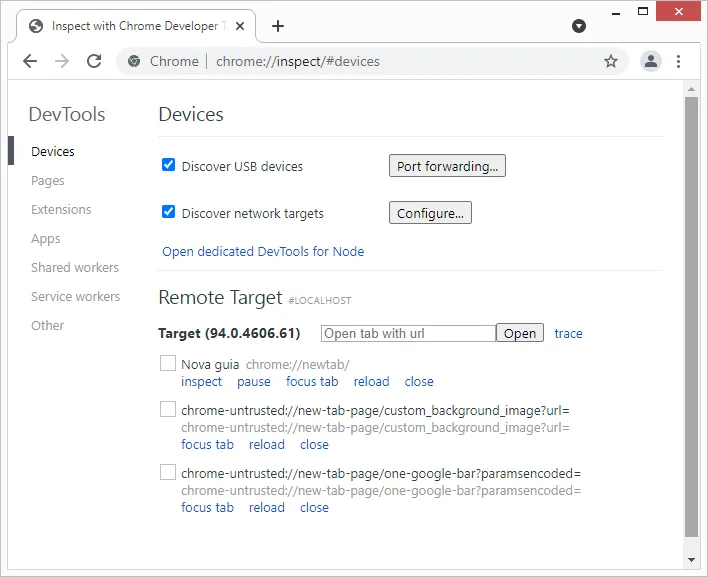Uncheck Discover USB devices

click(169, 165)
